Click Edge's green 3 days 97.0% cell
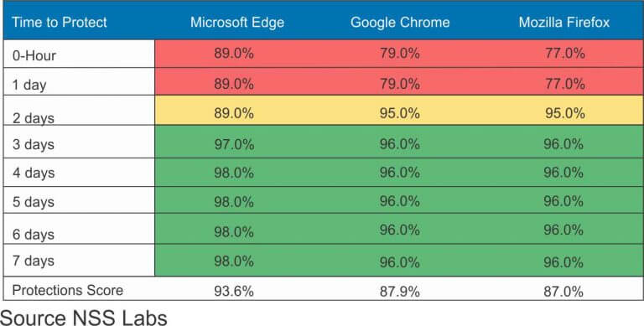This screenshot has height=326, width=644. [x=234, y=144]
